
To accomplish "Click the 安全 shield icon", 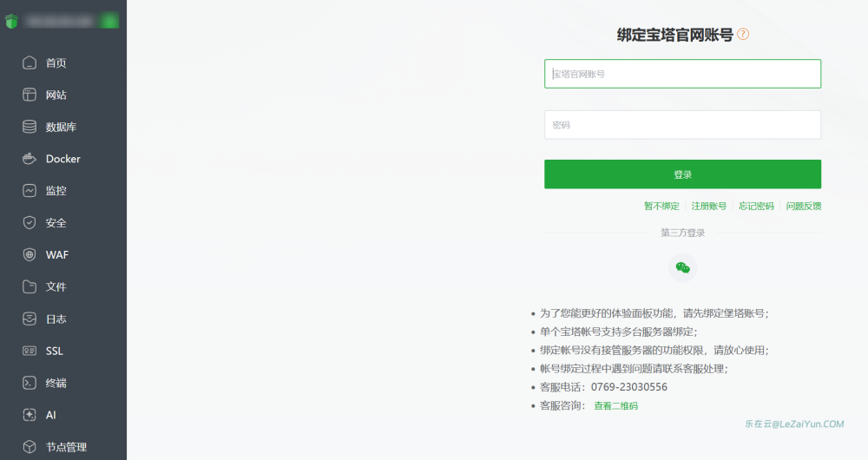I will 30,222.
